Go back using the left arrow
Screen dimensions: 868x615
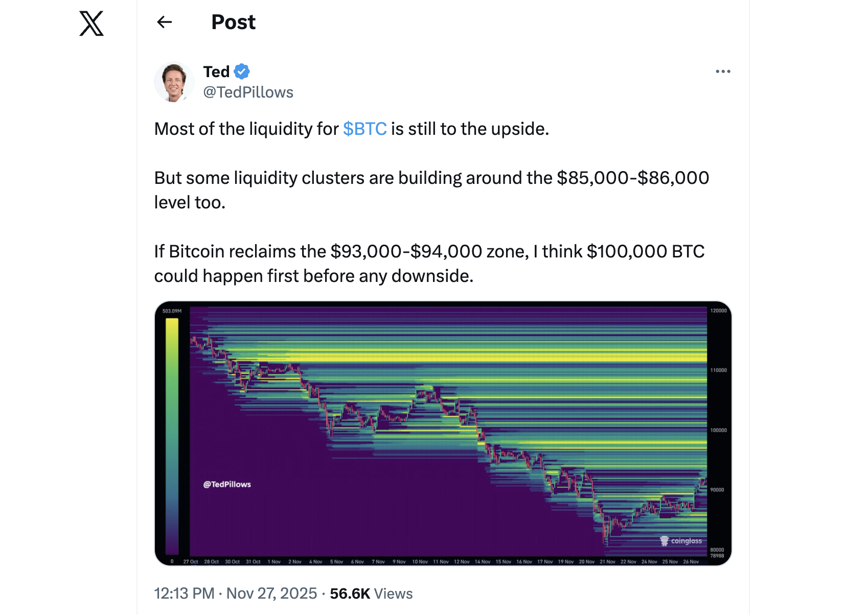[x=165, y=22]
